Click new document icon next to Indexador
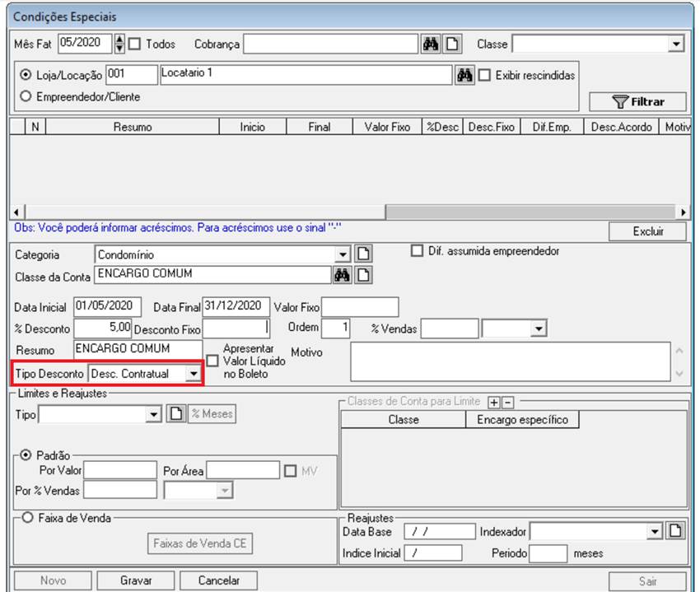Screen dimensions: 700x592 (x=675, y=531)
